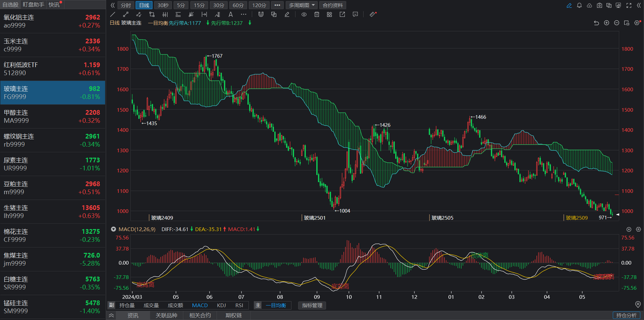Viewport: 644px width, 320px height.
Task: Open the 多周期图 dropdown
Action: click(x=301, y=5)
